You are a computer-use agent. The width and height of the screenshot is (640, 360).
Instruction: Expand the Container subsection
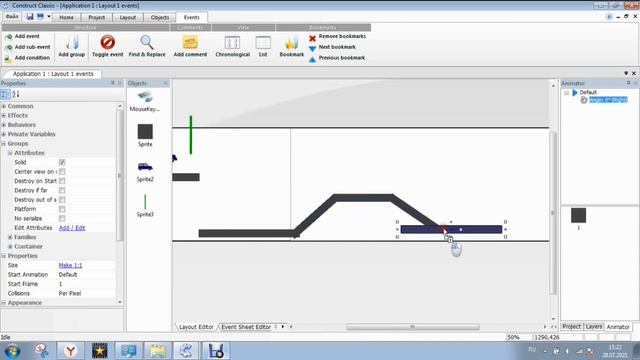[10, 247]
